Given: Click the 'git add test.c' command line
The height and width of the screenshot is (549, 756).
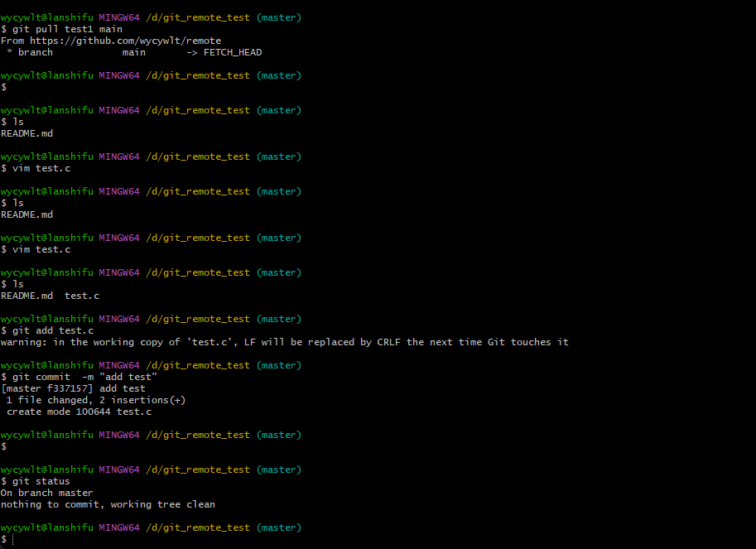Looking at the screenshot, I should 47,330.
